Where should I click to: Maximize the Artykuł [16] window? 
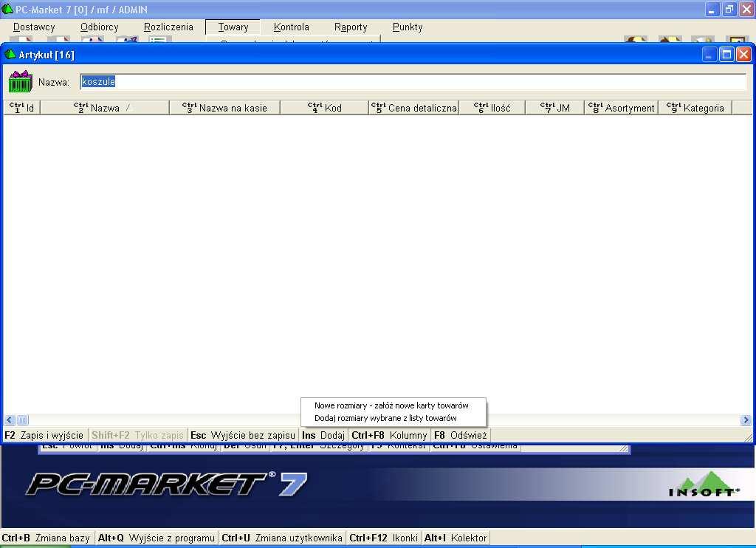click(726, 54)
